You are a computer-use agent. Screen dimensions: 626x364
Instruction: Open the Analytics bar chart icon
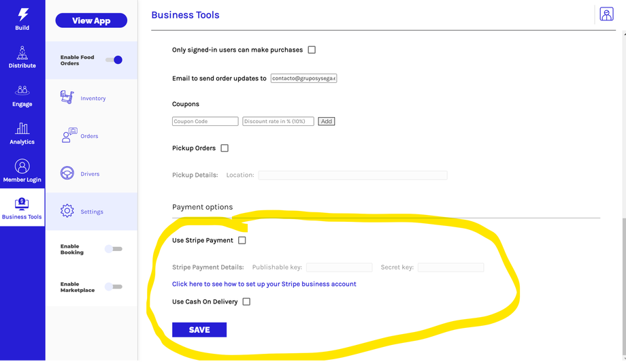tap(22, 129)
